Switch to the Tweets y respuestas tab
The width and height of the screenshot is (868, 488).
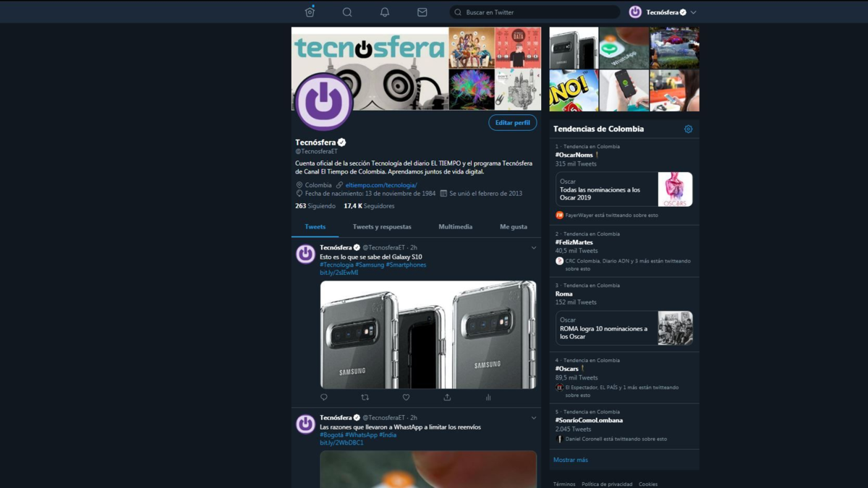382,227
